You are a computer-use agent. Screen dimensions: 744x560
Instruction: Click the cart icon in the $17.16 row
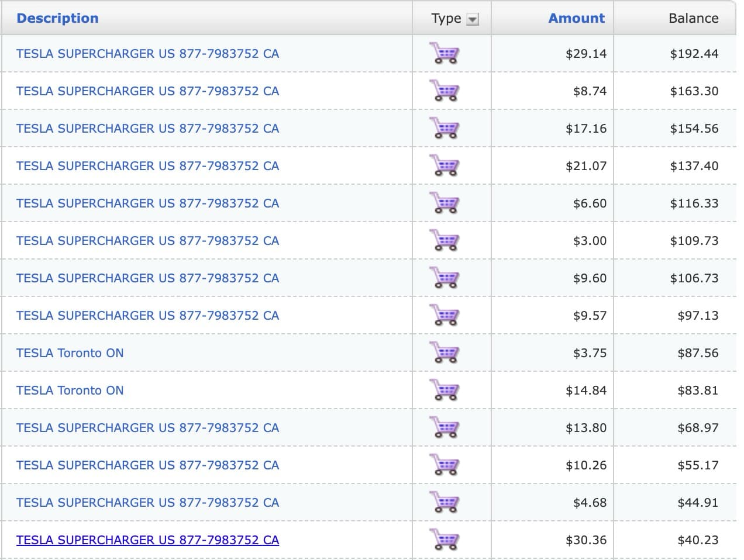point(444,129)
